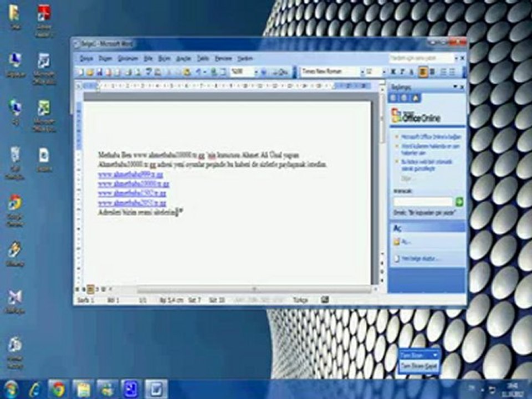Toggle Align Left paragraph button

423,72
